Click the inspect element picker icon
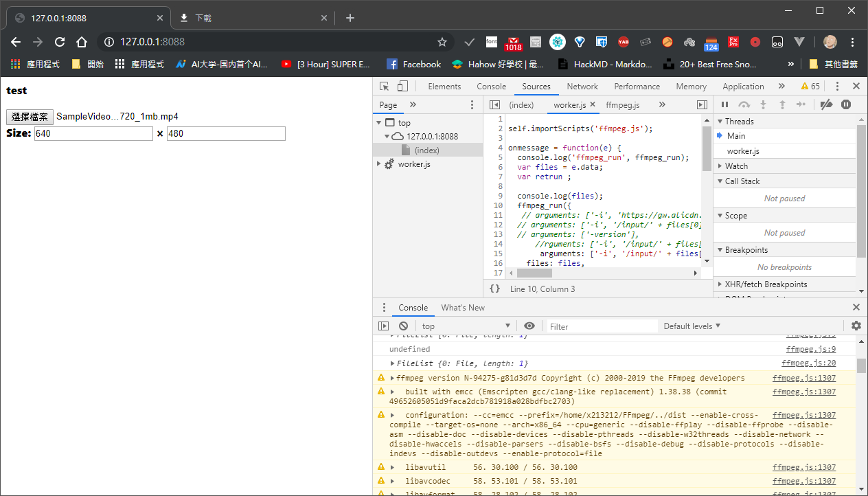Screen dimensions: 868x496 pyautogui.click(x=385, y=87)
